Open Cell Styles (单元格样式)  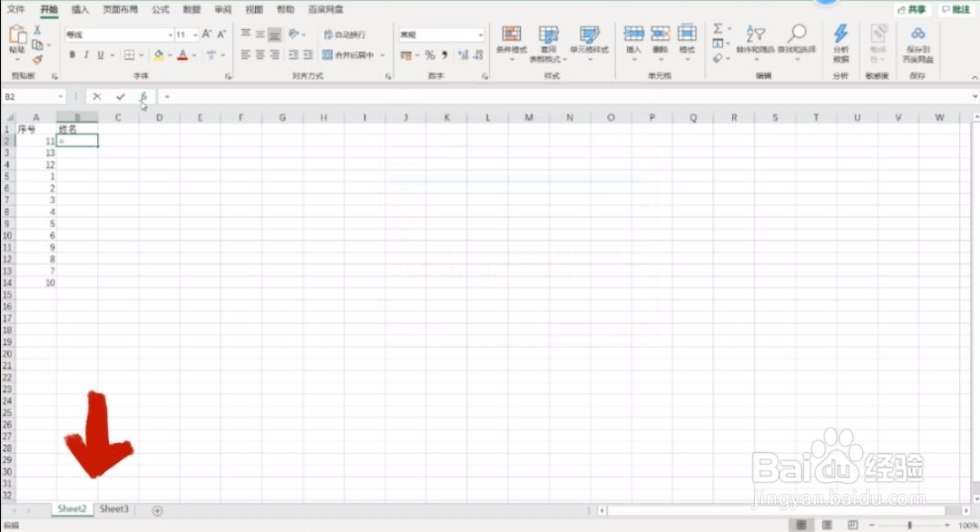(x=589, y=44)
